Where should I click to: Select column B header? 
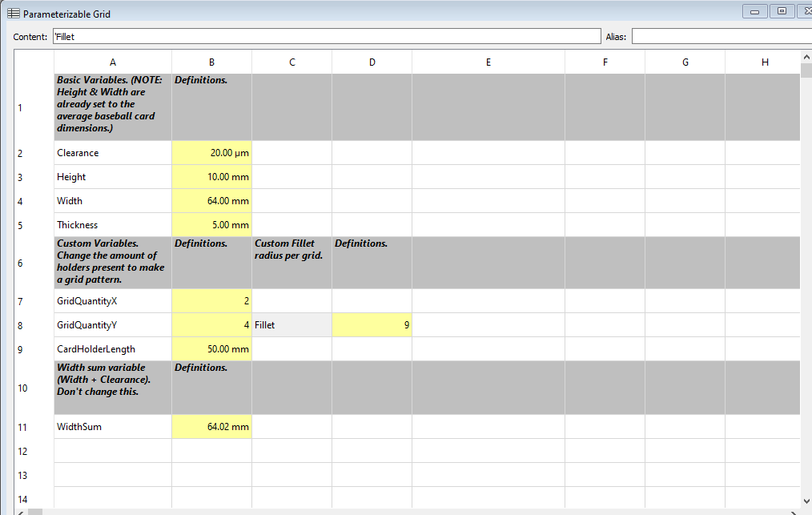211,62
